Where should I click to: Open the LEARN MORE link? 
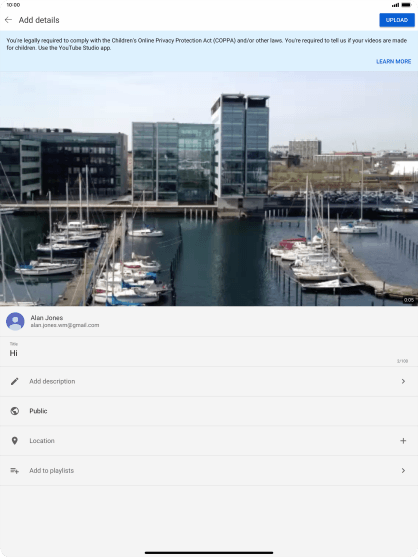click(x=393, y=61)
